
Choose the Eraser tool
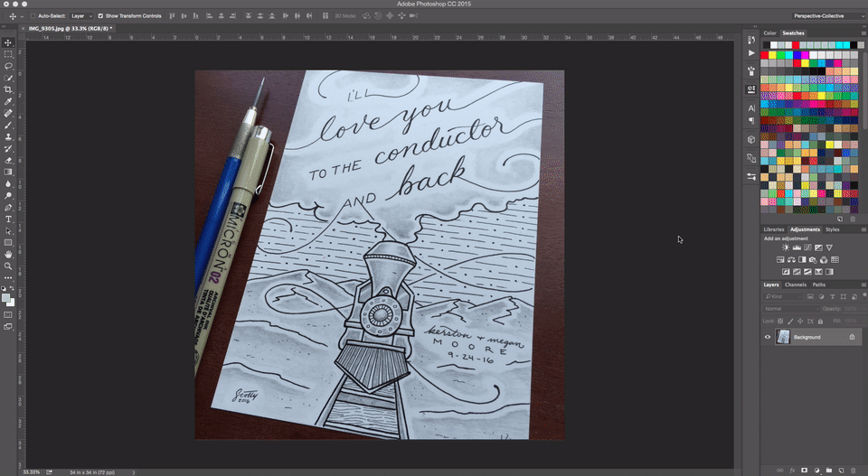8,160
